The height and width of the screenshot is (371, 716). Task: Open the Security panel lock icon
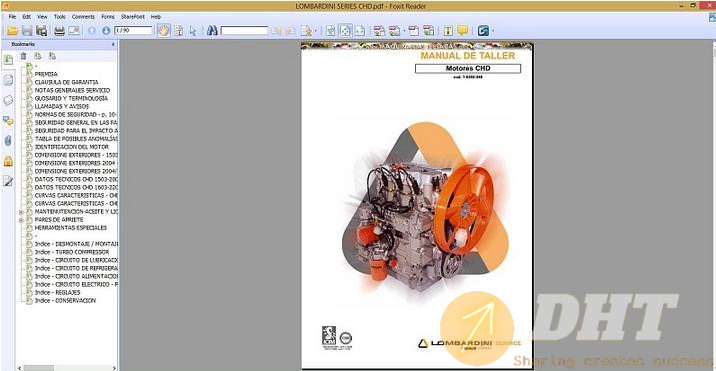8,161
